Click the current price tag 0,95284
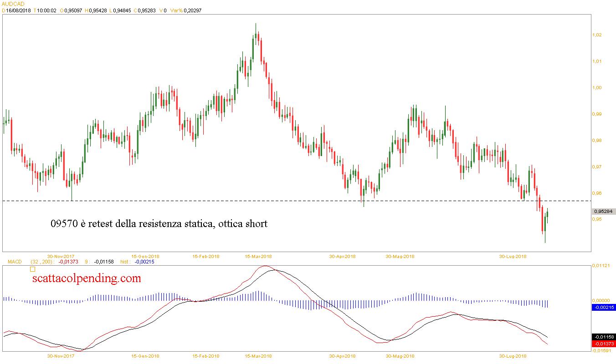The image size is (616, 364). click(603, 212)
